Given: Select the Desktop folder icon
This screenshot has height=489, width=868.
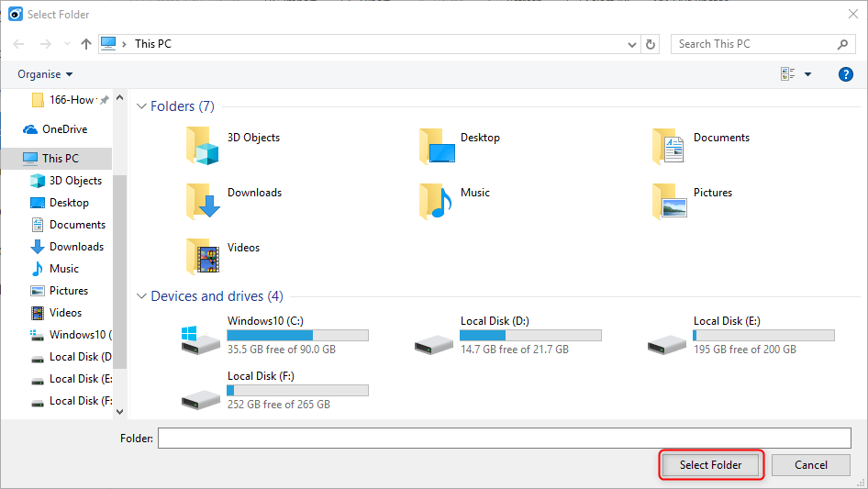Looking at the screenshot, I should [x=437, y=146].
